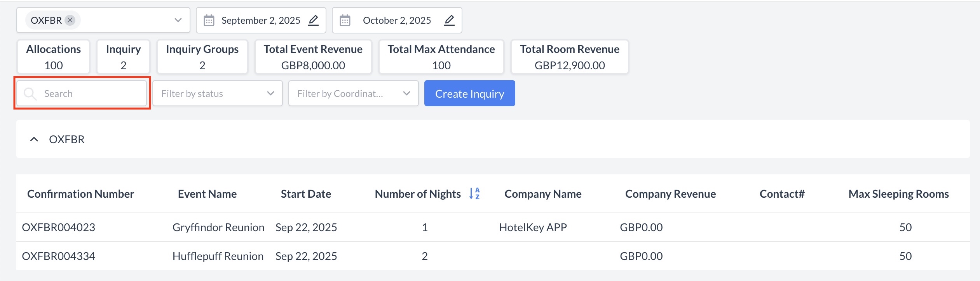Open confirmation number OXFBR004023
The width and height of the screenshot is (980, 281).
[x=59, y=227]
